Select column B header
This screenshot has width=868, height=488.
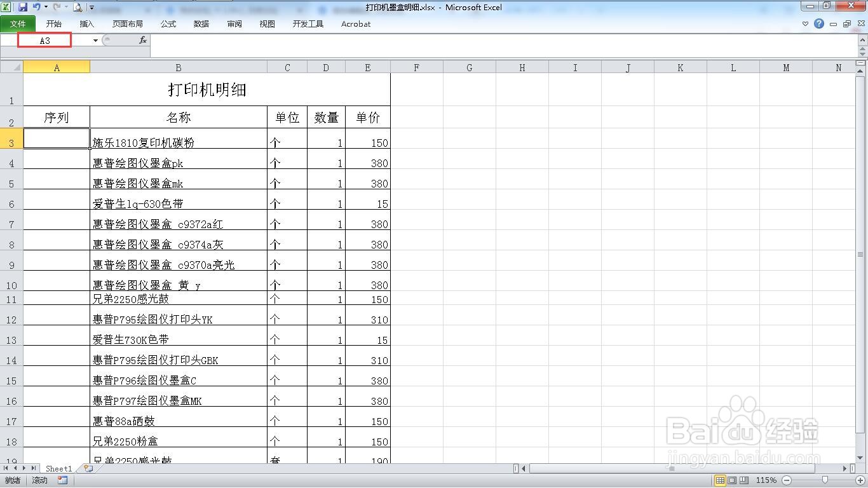click(x=179, y=67)
